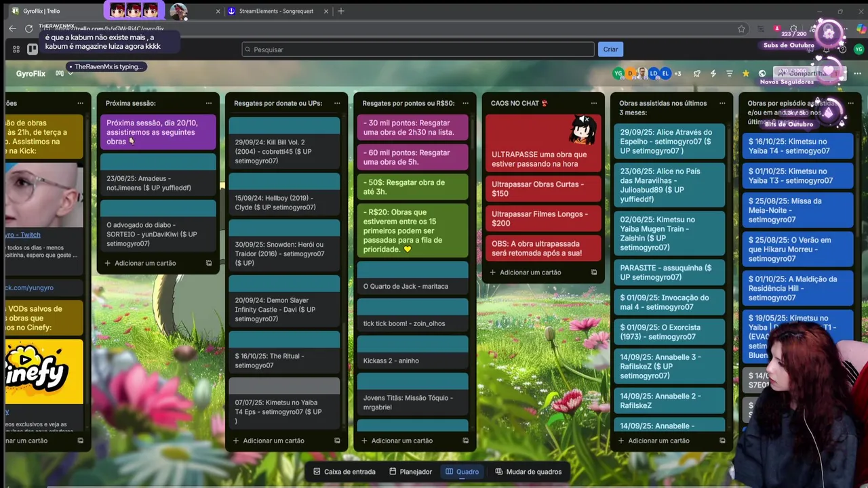Open Próxima sessão list actions menu
Viewport: 868px width, 488px height.
[x=208, y=103]
